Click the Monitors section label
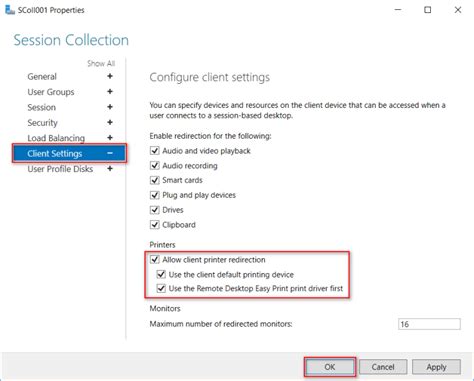 click(165, 308)
